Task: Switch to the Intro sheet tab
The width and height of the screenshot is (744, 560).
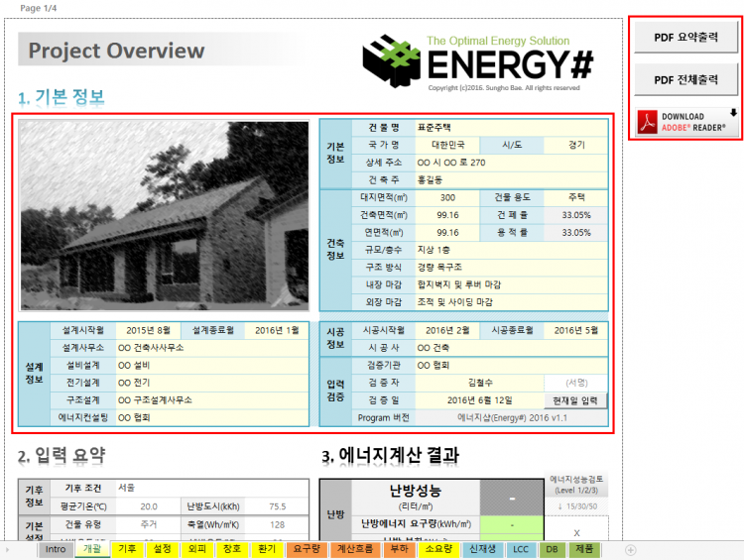Action: pyautogui.click(x=55, y=549)
